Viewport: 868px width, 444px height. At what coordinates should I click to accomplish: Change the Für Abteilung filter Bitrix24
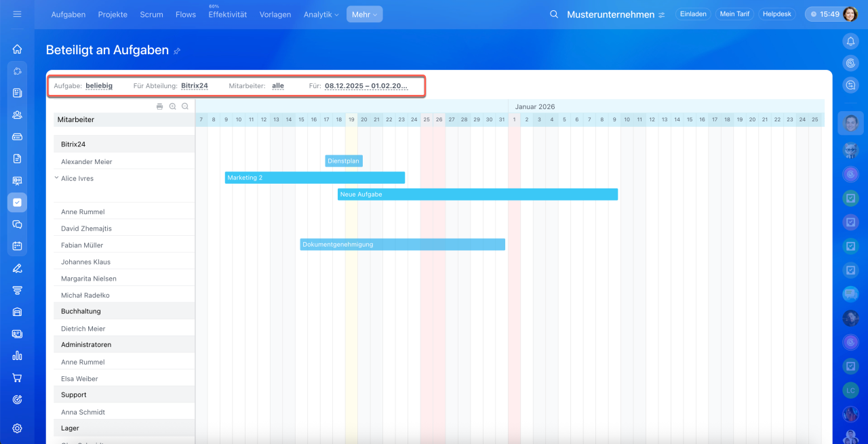pyautogui.click(x=195, y=86)
